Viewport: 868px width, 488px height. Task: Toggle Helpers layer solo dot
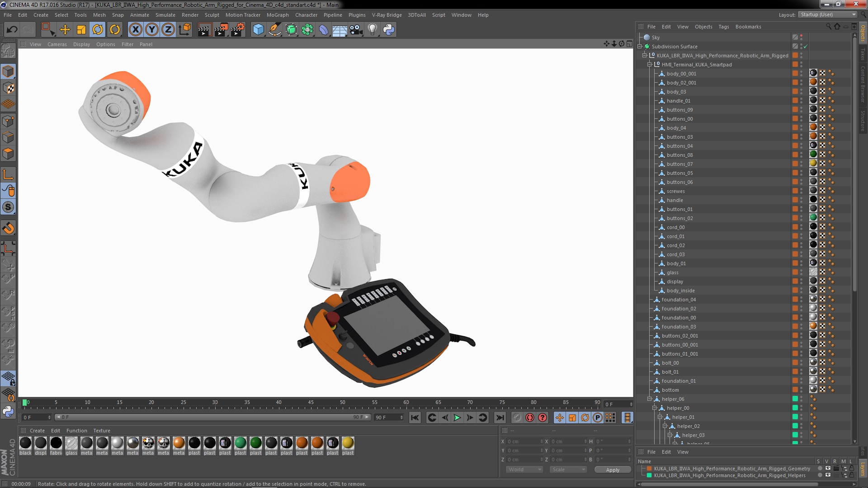(x=820, y=475)
